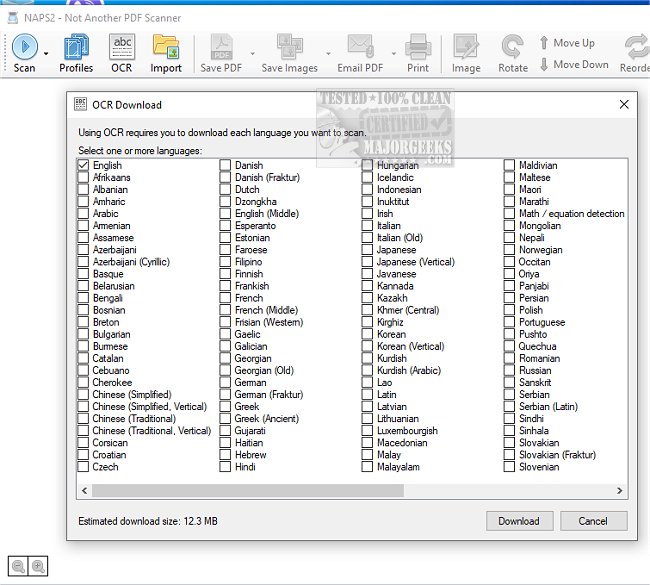This screenshot has height=585, width=650.
Task: Click the Sanskrit label text
Action: point(535,382)
